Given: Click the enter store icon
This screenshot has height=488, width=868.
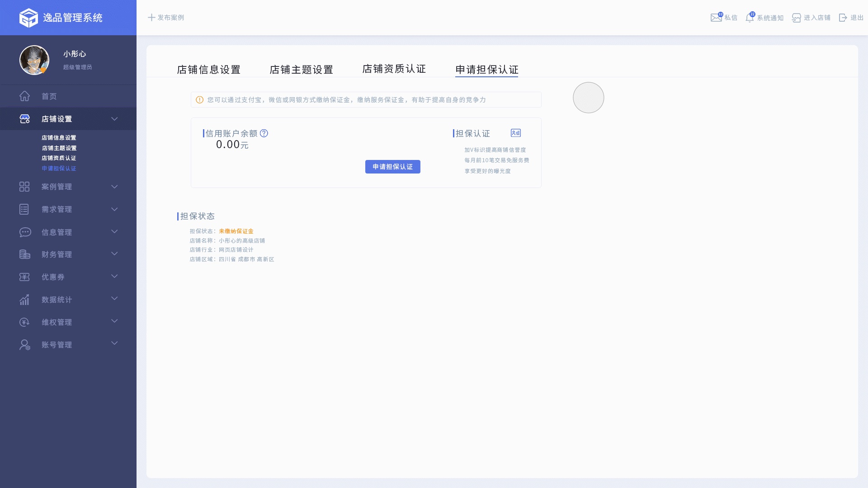Looking at the screenshot, I should 796,18.
